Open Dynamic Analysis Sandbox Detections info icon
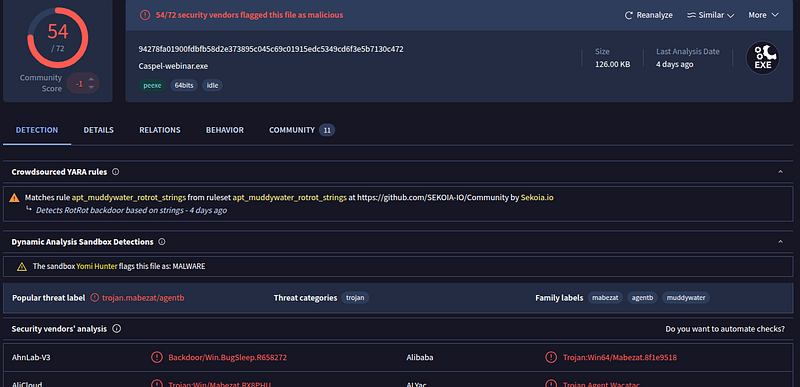Viewport: 800px width, 387px height. (162, 242)
